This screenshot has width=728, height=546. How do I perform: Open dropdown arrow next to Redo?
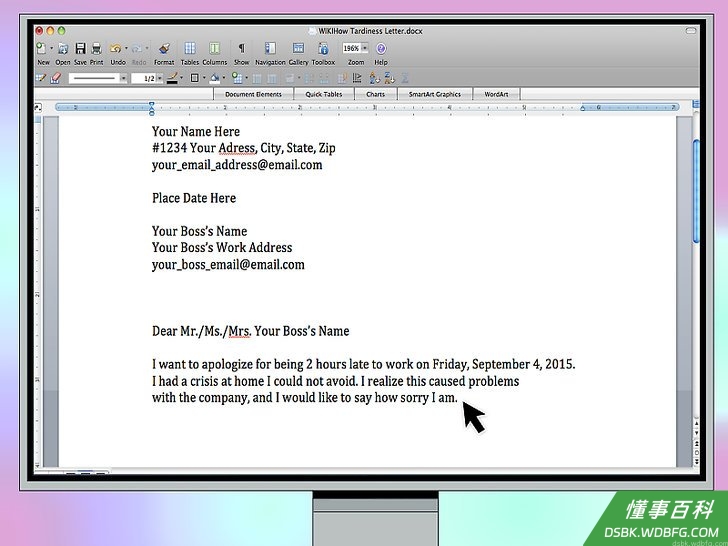[147, 48]
